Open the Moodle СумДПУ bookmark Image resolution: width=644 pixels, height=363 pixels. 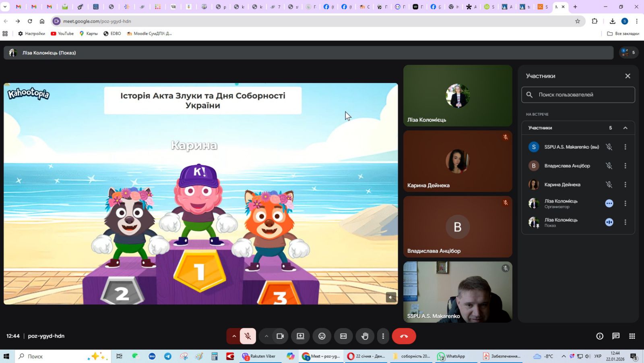(149, 33)
